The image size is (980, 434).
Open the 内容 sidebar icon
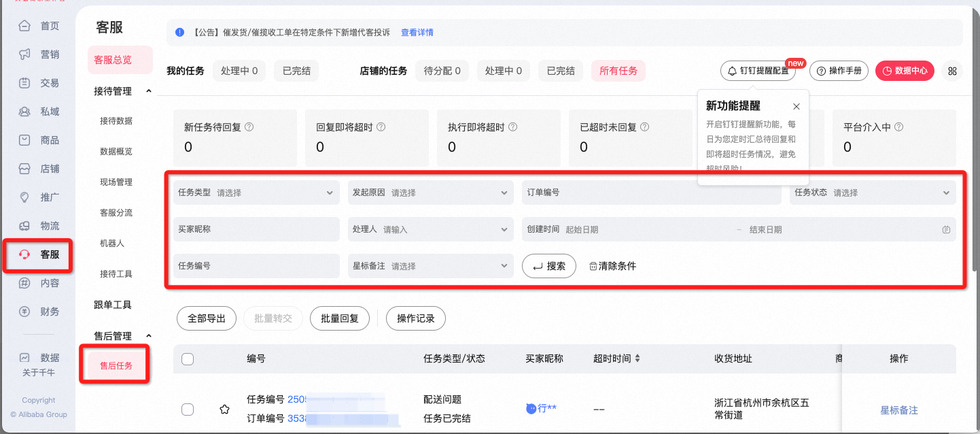(24, 283)
